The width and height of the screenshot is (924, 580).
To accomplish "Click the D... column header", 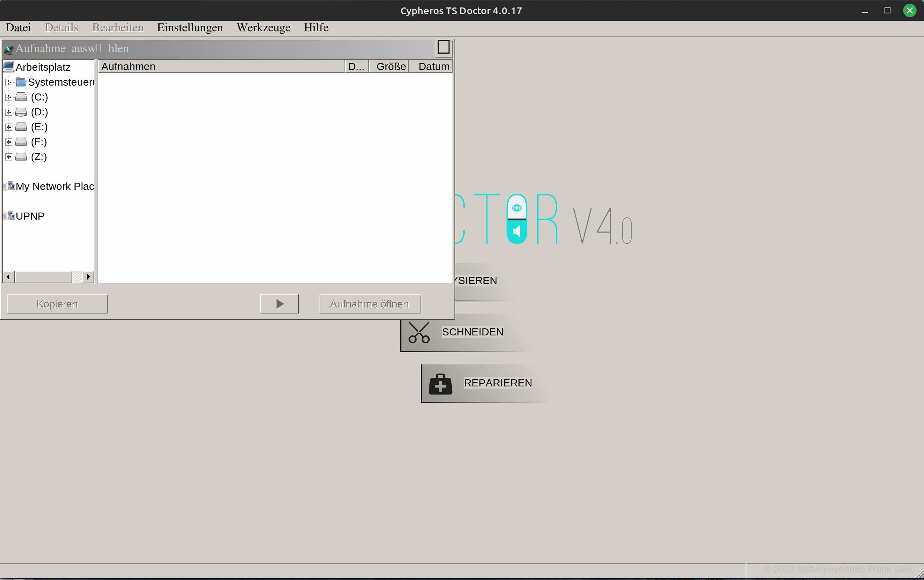I will click(x=357, y=66).
